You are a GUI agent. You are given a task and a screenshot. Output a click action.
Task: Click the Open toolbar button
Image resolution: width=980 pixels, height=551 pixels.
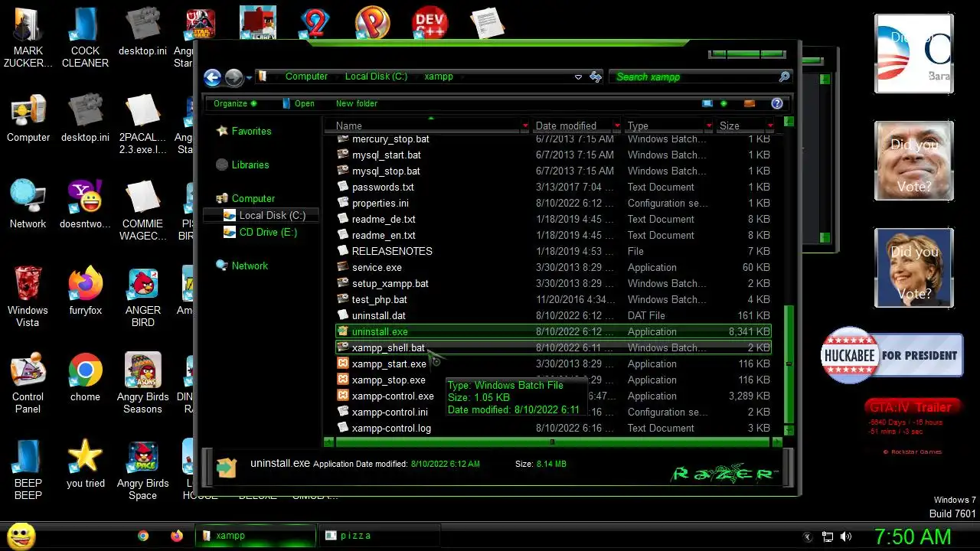point(299,103)
